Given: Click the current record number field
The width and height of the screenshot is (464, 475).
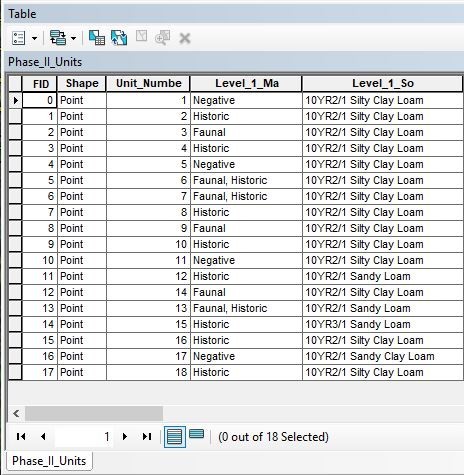Looking at the screenshot, I should tap(84, 436).
